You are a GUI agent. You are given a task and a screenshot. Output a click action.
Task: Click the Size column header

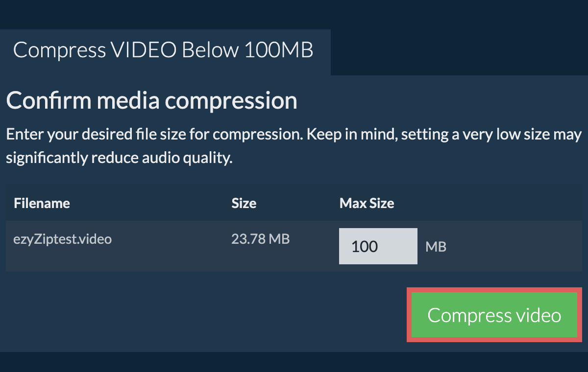tap(244, 203)
